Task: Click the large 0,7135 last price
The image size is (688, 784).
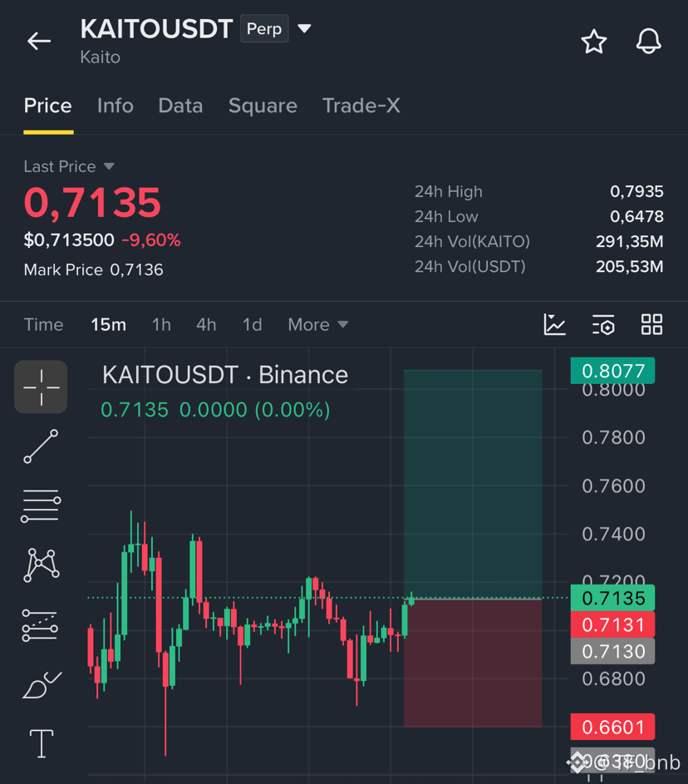Action: (92, 203)
